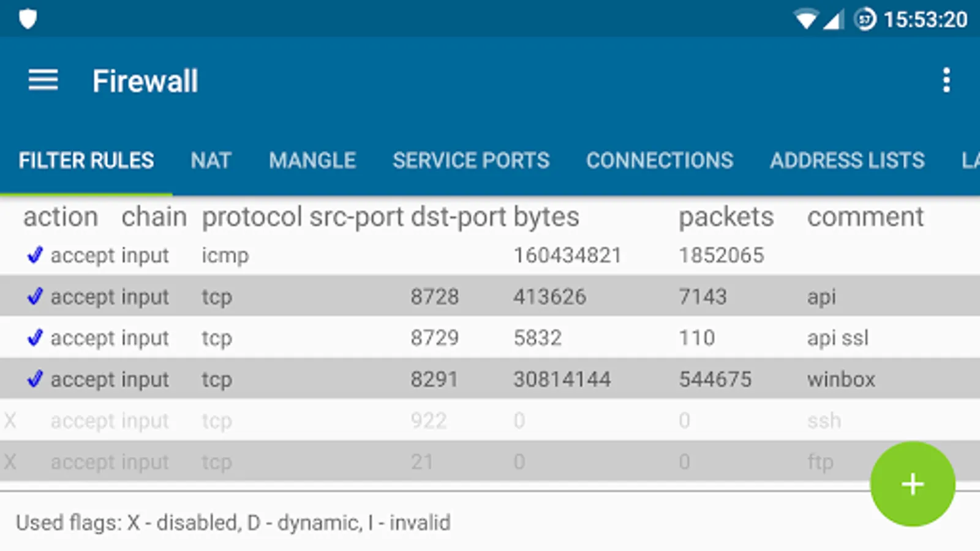Switch to the NAT tab
This screenshot has width=980, height=551.
tap(211, 160)
